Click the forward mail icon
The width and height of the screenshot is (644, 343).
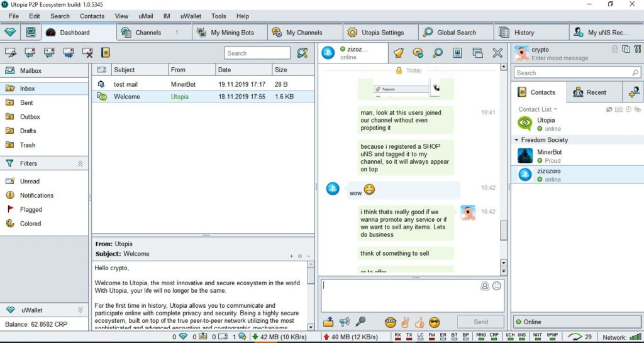point(68,53)
